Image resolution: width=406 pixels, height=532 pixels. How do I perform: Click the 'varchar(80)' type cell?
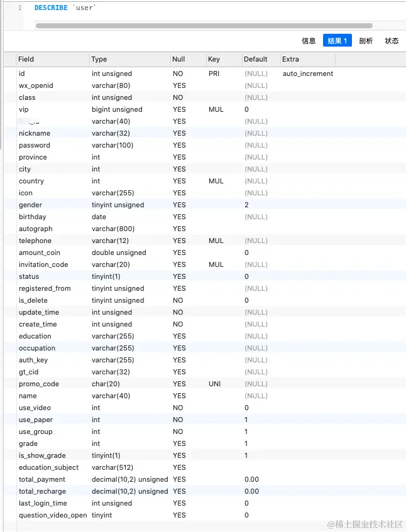click(111, 85)
